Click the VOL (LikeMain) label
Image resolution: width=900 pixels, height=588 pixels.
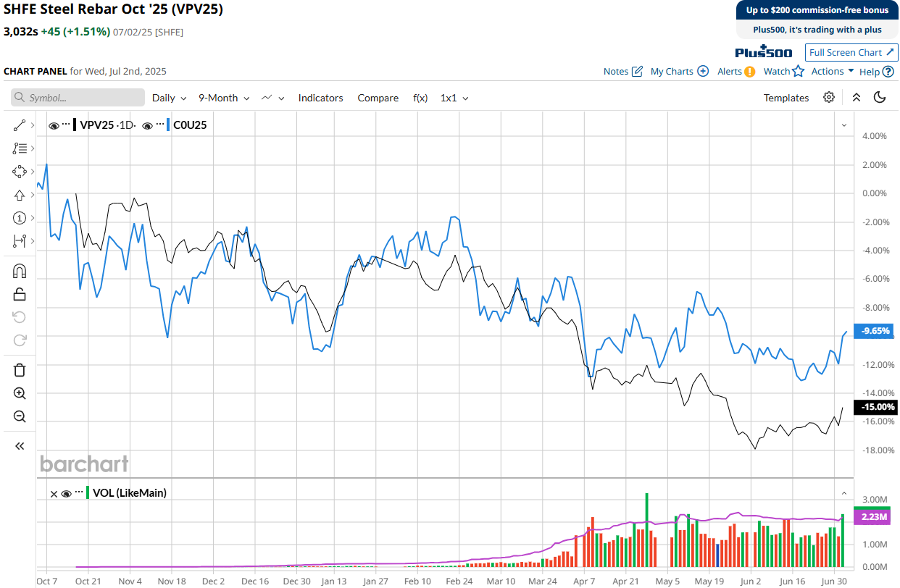click(130, 492)
